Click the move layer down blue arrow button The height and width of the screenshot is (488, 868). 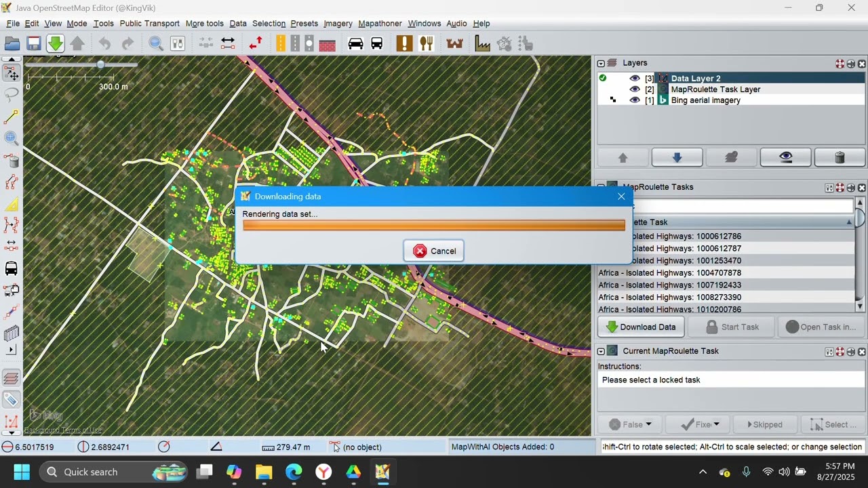point(677,157)
